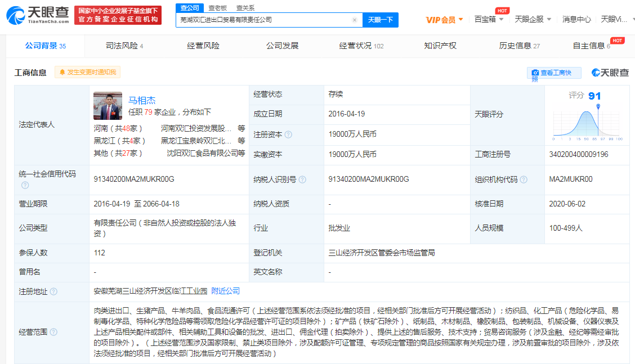Click the 附近公司 link
635x364 pixels.
pyautogui.click(x=226, y=291)
